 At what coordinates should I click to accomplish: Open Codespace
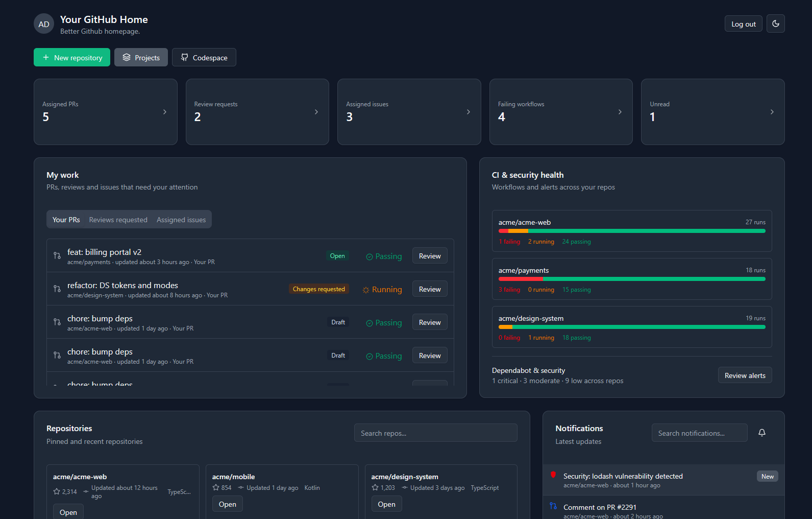click(x=204, y=57)
